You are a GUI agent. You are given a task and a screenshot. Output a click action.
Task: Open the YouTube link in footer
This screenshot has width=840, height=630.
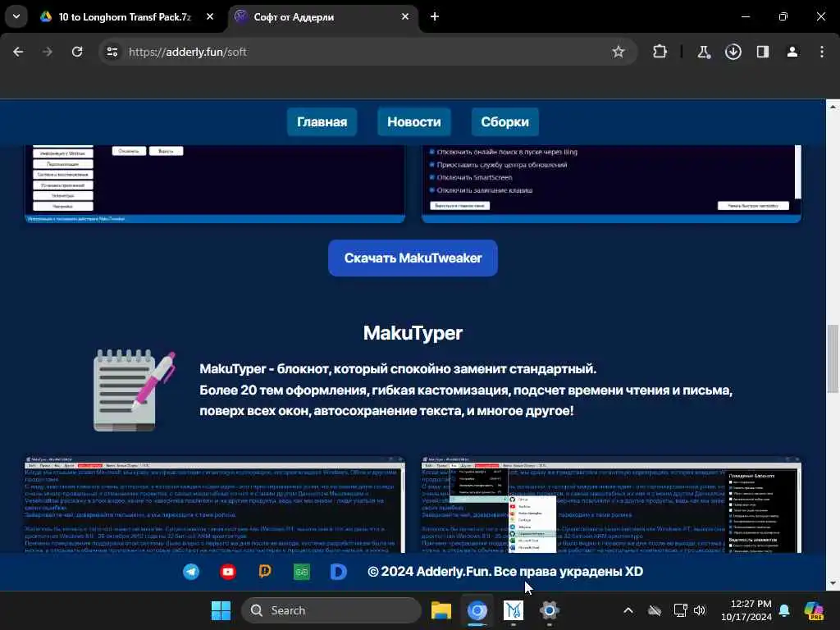pos(228,572)
